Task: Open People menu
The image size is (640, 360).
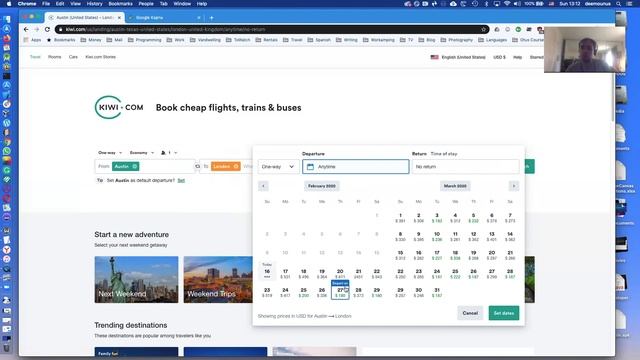Action: tap(146, 4)
